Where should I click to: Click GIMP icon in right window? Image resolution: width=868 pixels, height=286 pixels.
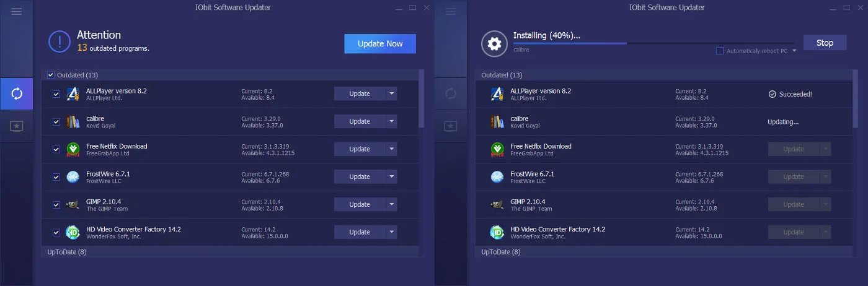pyautogui.click(x=497, y=204)
